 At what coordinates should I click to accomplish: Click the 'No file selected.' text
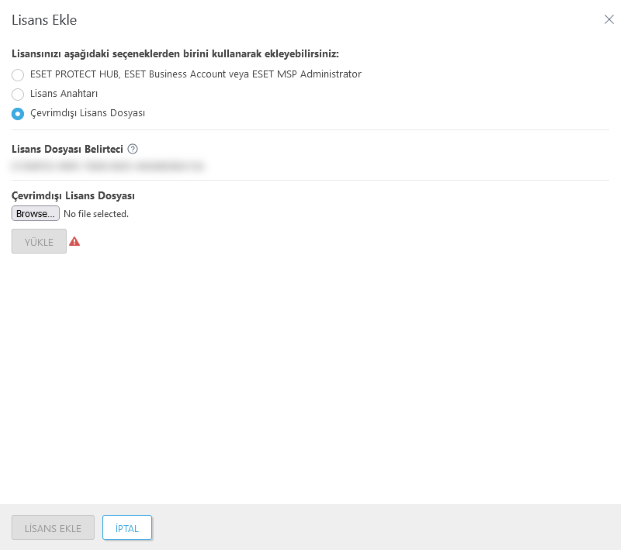[x=96, y=214]
